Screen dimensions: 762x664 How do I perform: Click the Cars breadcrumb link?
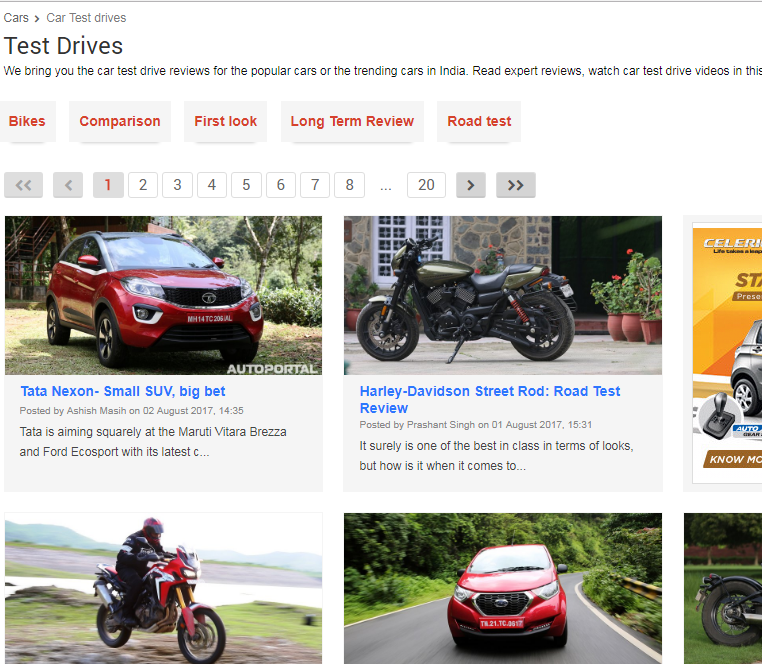click(16, 18)
